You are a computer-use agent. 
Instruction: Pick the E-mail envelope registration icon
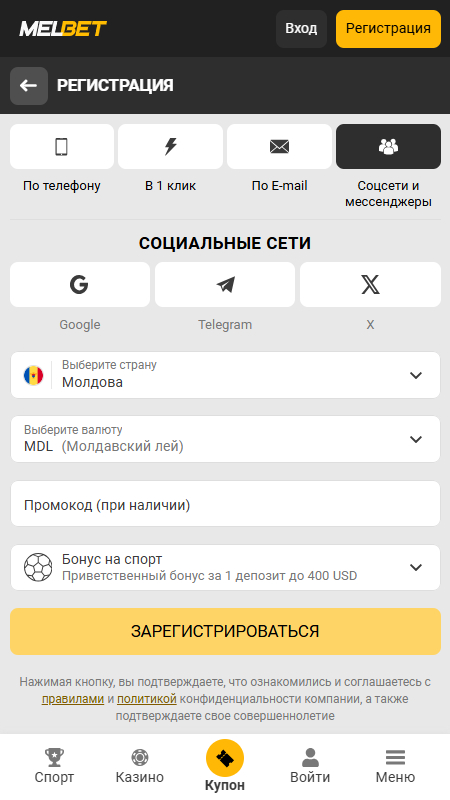[279, 146]
